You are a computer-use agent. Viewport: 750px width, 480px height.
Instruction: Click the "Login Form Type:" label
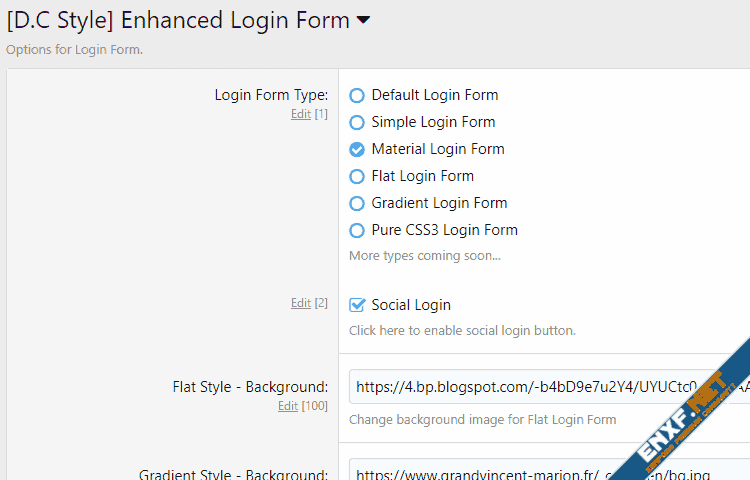click(271, 95)
